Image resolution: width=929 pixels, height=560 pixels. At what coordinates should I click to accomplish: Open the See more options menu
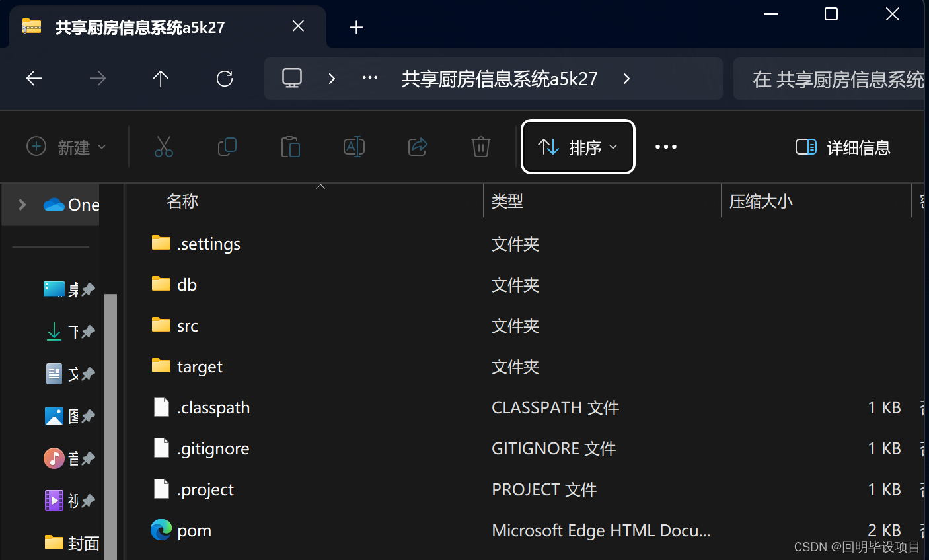click(x=665, y=147)
